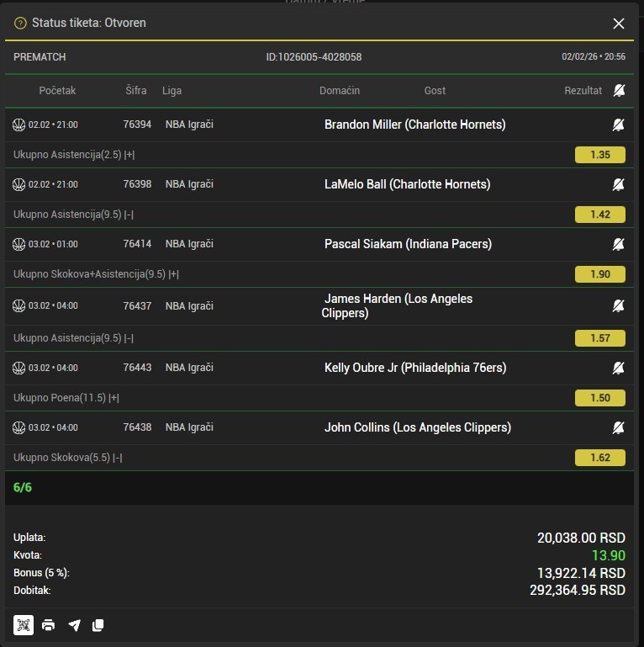Show the ticket QR code

tap(23, 625)
